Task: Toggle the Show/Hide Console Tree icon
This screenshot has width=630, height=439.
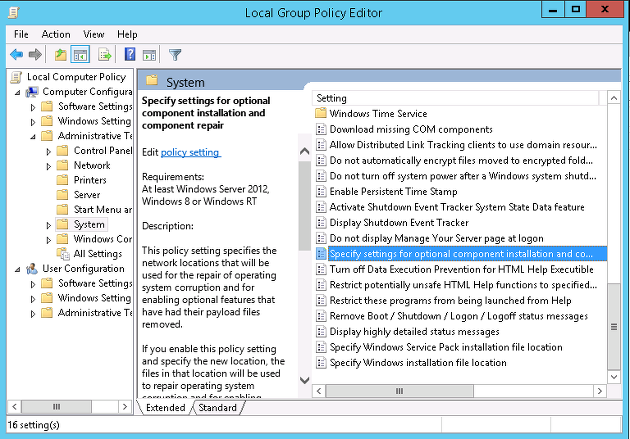Action: [x=80, y=55]
